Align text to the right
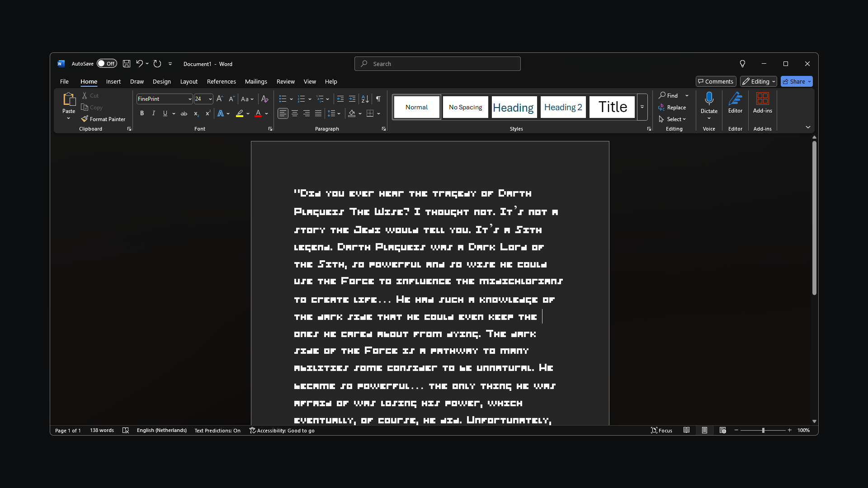The height and width of the screenshot is (488, 868). (x=307, y=113)
